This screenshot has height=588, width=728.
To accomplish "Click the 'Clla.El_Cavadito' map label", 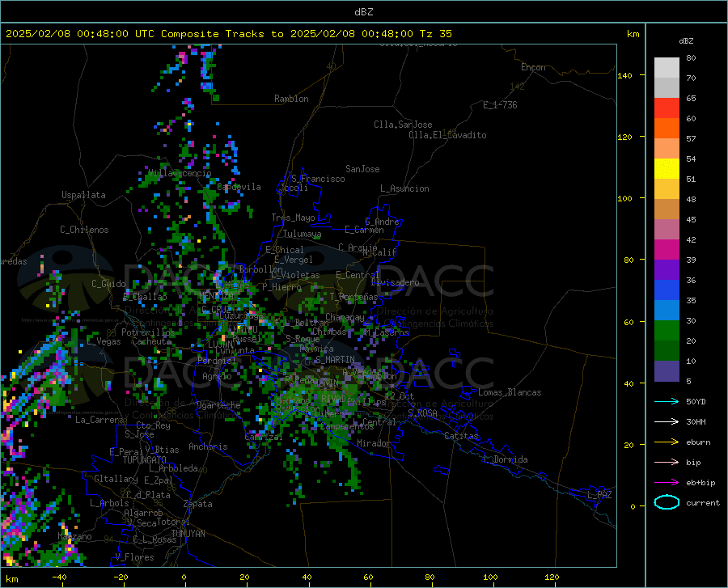I will click(447, 135).
